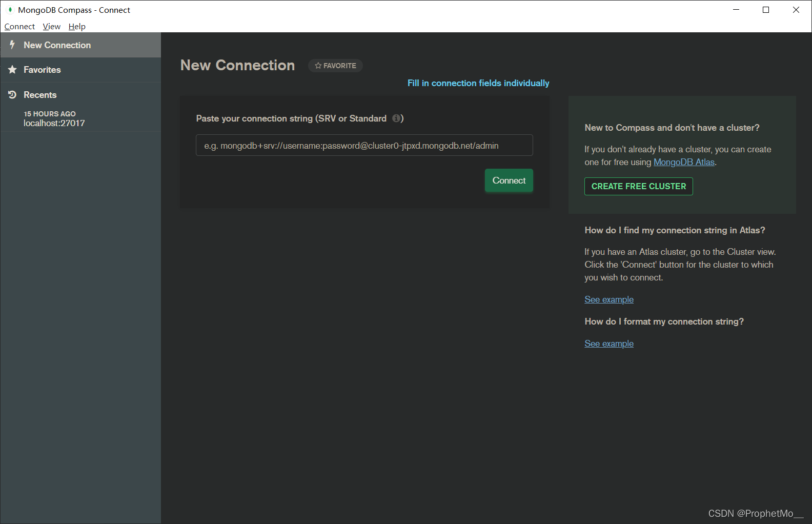Click the connection string info icon

coord(396,118)
